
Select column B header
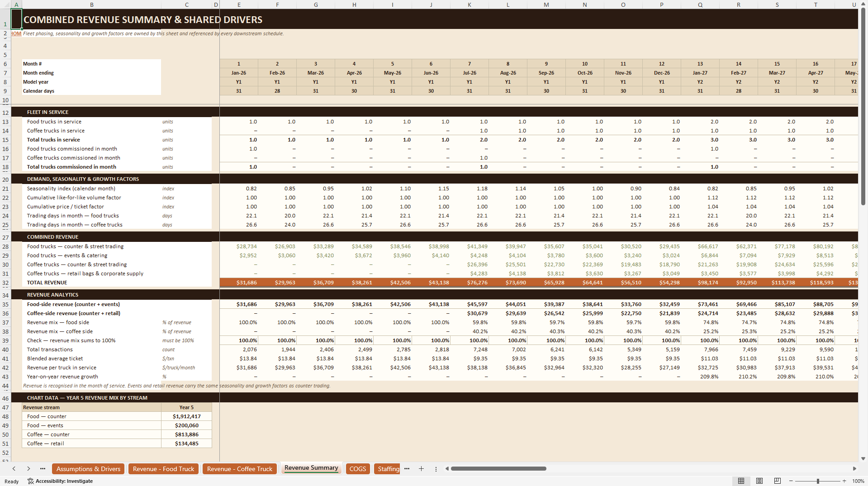click(92, 5)
